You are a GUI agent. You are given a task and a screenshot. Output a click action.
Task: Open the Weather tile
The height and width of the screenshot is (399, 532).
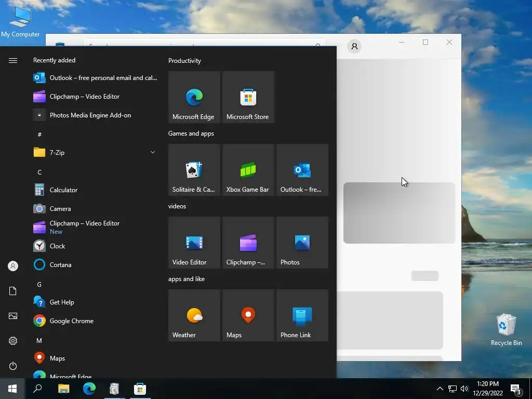(x=194, y=315)
